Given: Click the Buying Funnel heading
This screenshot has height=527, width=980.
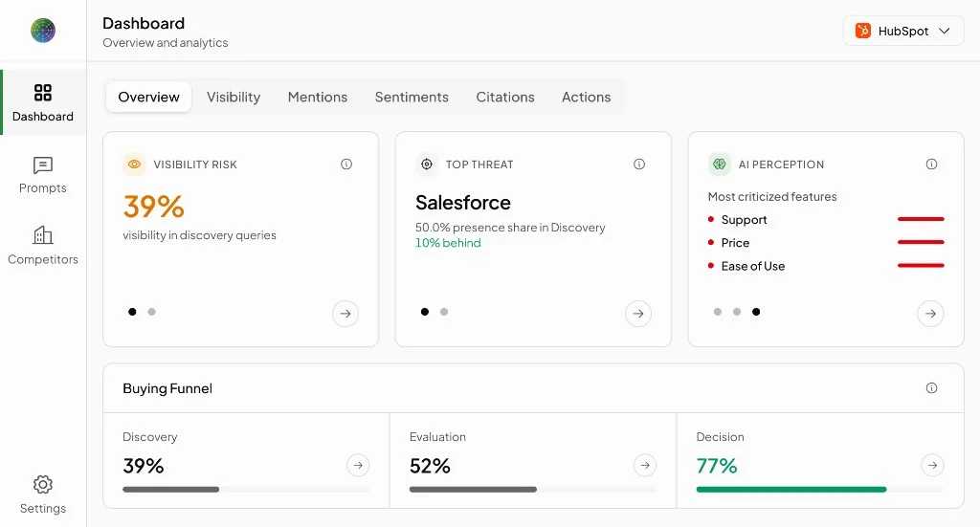Looking at the screenshot, I should point(167,388).
